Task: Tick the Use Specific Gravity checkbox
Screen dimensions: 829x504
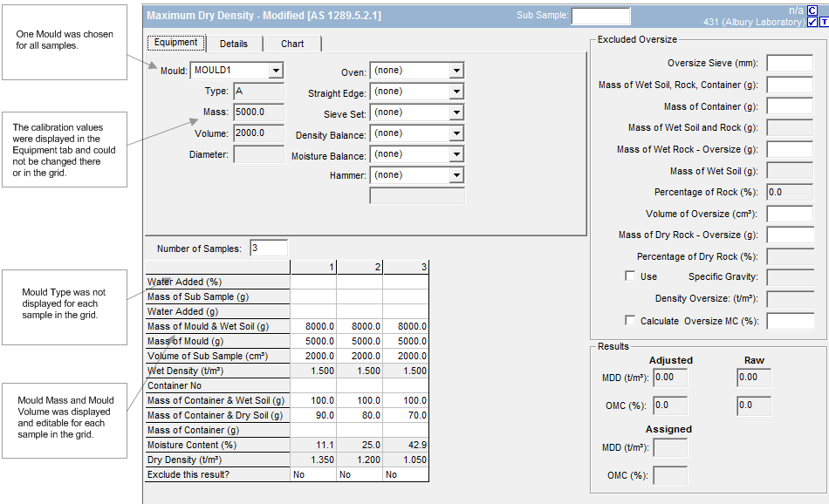Action: [630, 276]
